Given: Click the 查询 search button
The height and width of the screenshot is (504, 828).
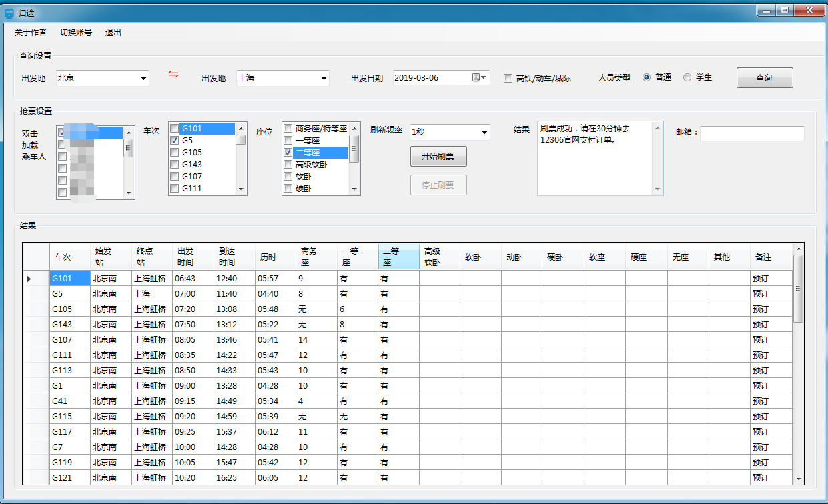Looking at the screenshot, I should [x=764, y=77].
